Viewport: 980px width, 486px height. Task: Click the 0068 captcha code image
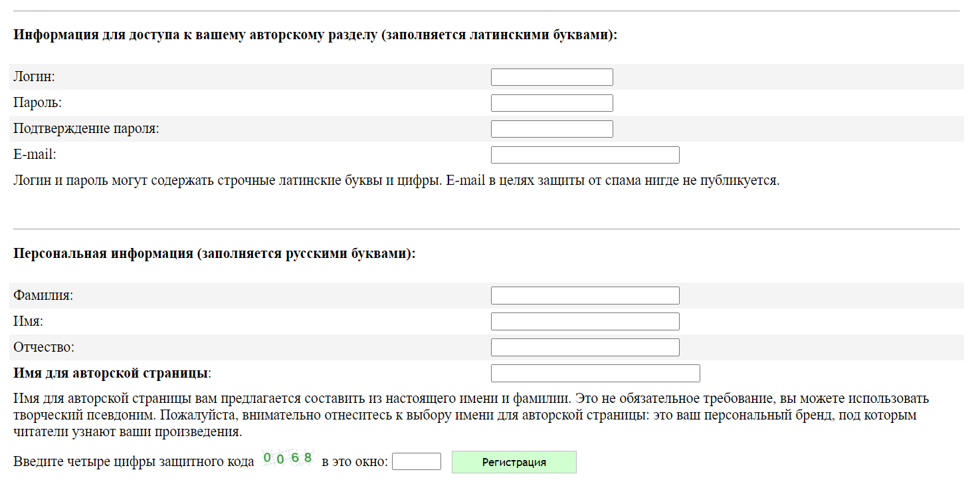point(288,458)
